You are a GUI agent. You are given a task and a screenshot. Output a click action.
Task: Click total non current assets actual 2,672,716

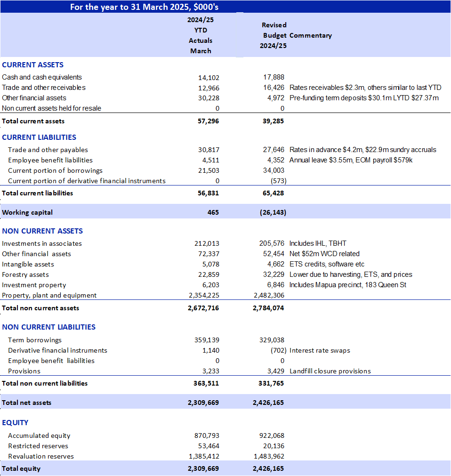pos(203,308)
